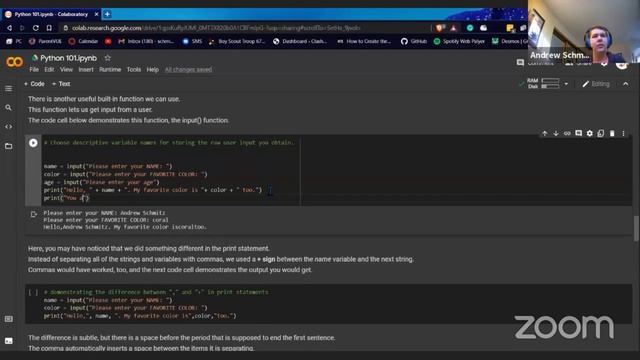
Task: Open find and replace in sidebar
Action: [8, 108]
